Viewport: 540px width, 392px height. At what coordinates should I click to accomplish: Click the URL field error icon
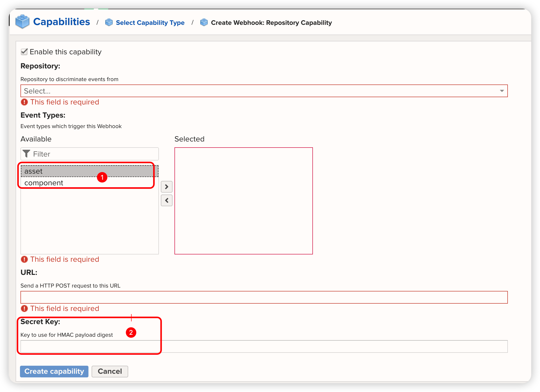pos(24,308)
